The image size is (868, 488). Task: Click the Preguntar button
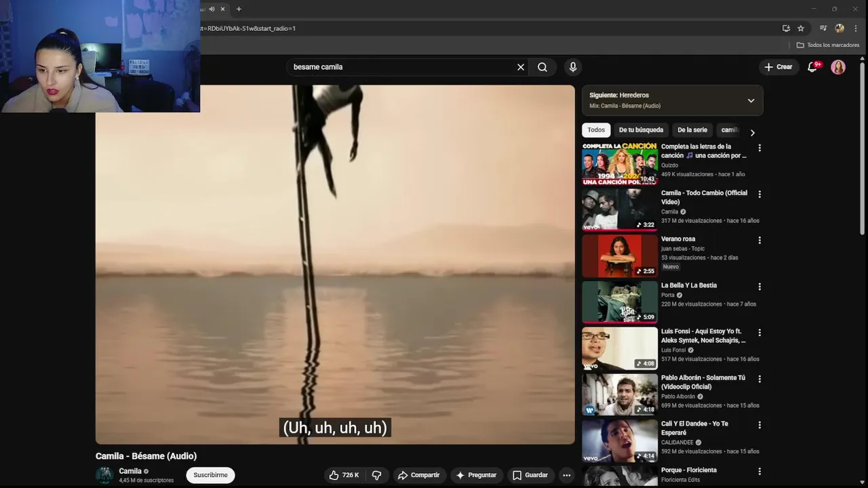476,475
